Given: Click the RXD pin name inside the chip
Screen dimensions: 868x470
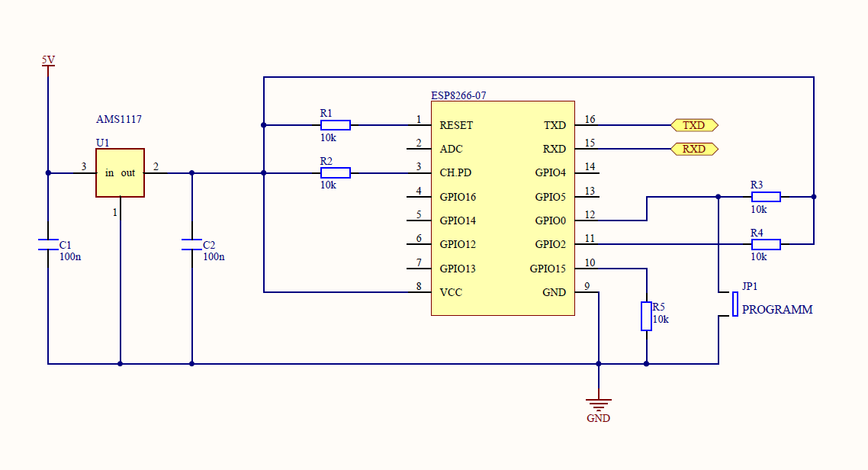Looking at the screenshot, I should (554, 149).
